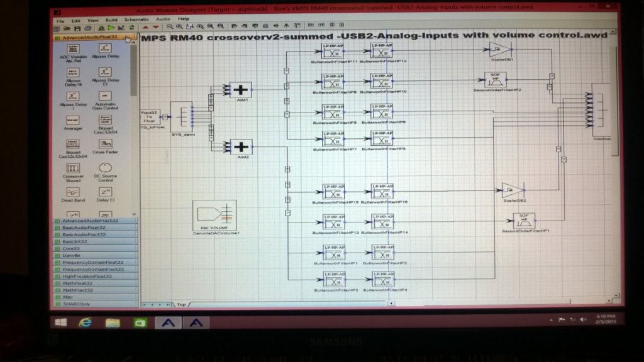Run the design with green play button

coord(111,28)
